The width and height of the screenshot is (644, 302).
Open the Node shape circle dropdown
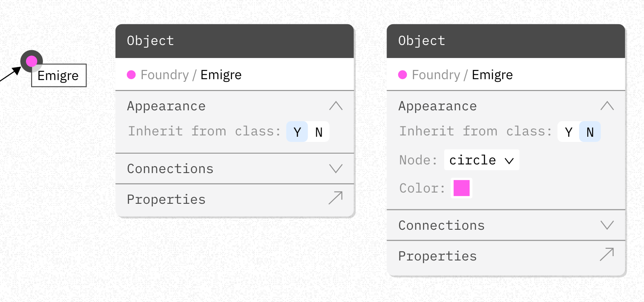(x=482, y=160)
